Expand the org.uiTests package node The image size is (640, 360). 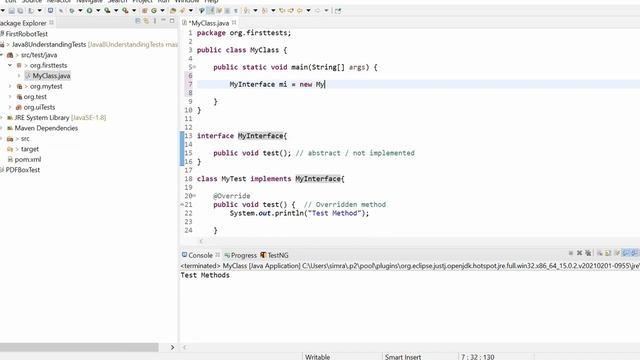[x=10, y=107]
